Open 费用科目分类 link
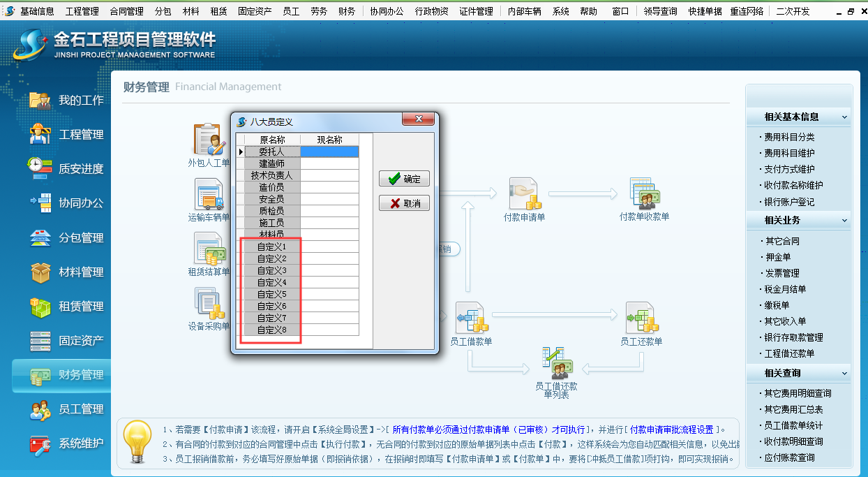 coord(789,138)
